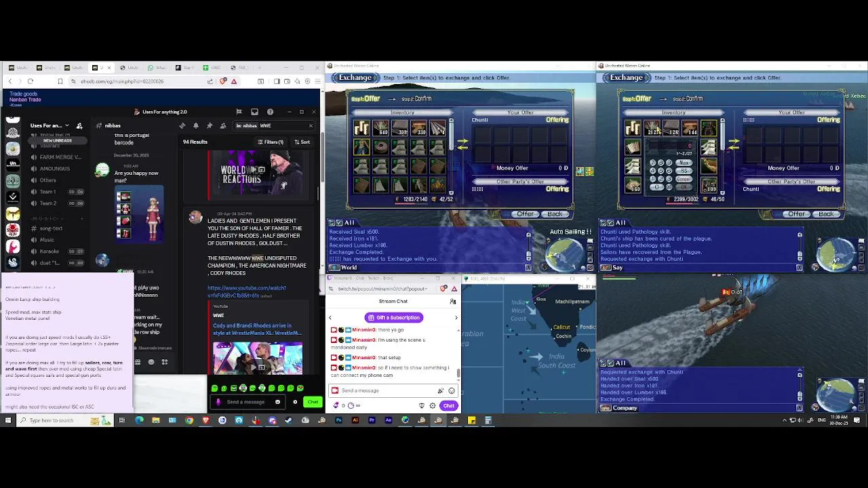868x488 pixels.
Task: Join the Team 1 voice channel
Action: tap(58, 192)
